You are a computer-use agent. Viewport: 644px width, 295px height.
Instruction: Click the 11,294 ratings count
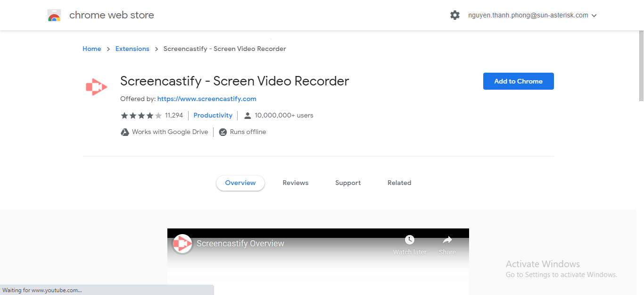point(174,115)
